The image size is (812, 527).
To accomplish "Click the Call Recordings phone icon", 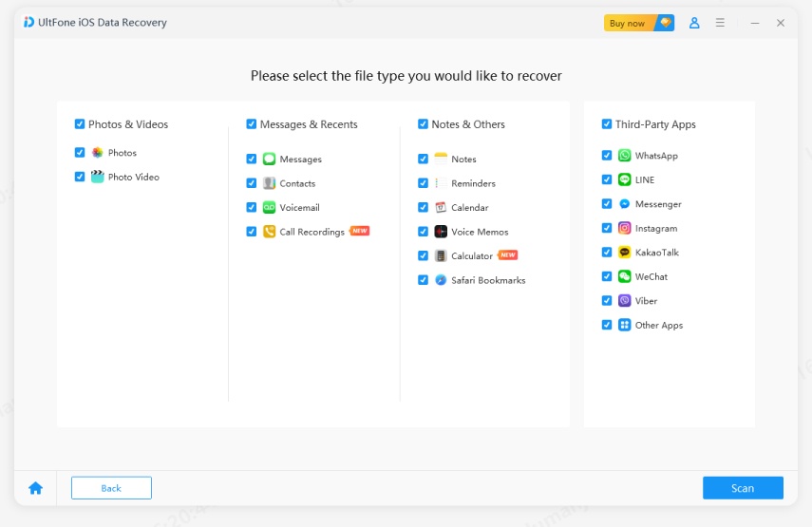I will 270,232.
